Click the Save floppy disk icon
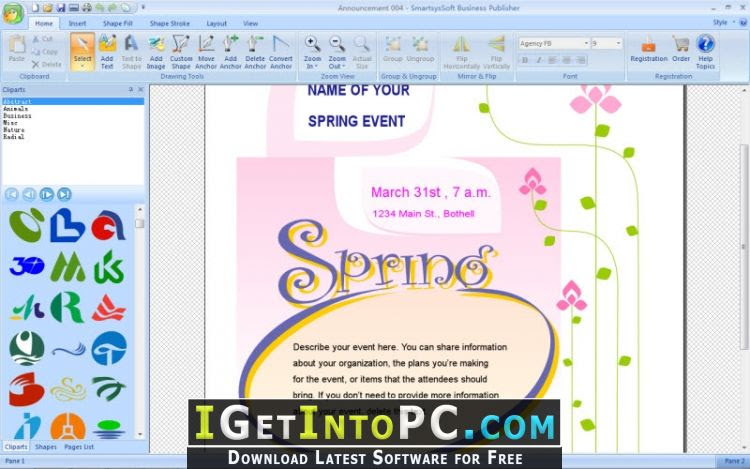The width and height of the screenshot is (750, 469). (61, 8)
